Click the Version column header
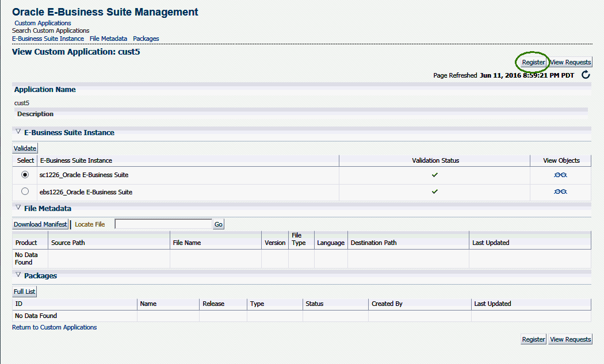This screenshot has width=604, height=364. (x=275, y=243)
